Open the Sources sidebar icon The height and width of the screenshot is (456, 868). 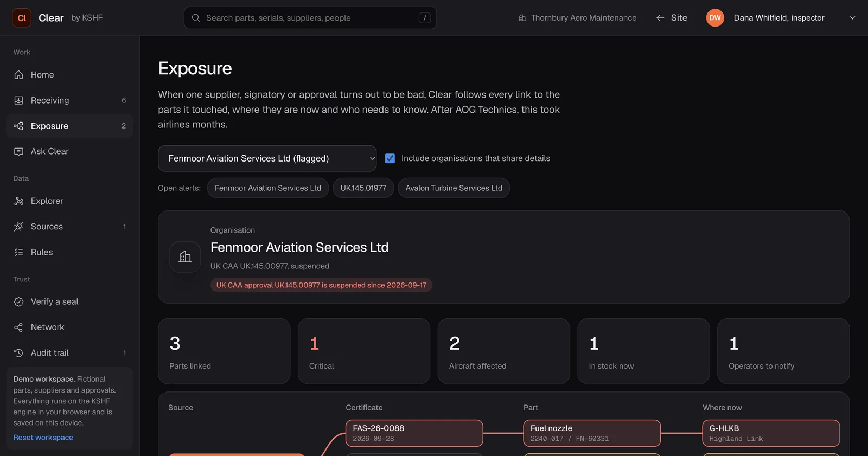coord(18,227)
